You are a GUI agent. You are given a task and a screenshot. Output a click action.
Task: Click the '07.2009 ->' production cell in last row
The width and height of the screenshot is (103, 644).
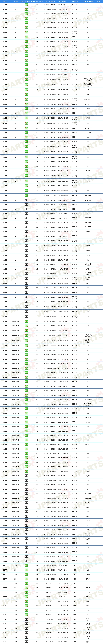(x=50, y=642)
